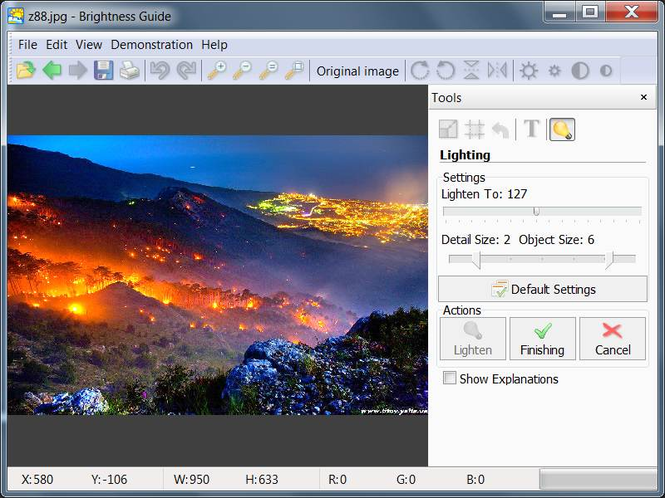Click the Lighten To slider handle
The image size is (665, 498).
(x=536, y=211)
